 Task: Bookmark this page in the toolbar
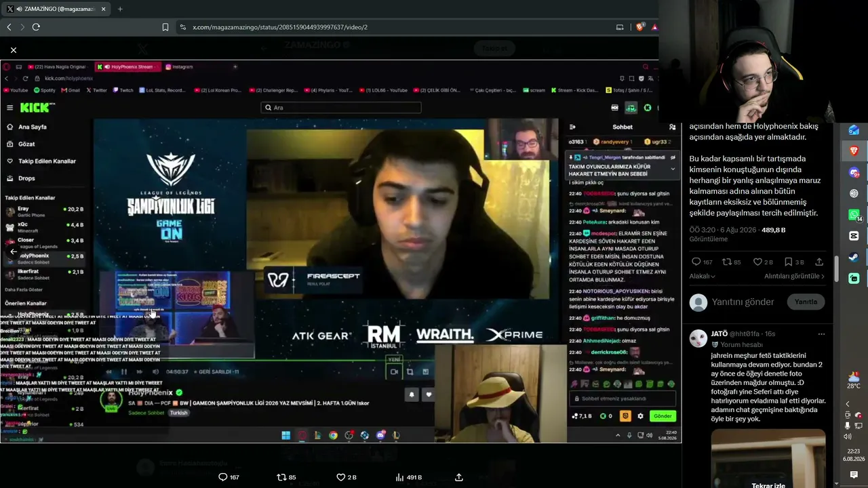tap(165, 27)
